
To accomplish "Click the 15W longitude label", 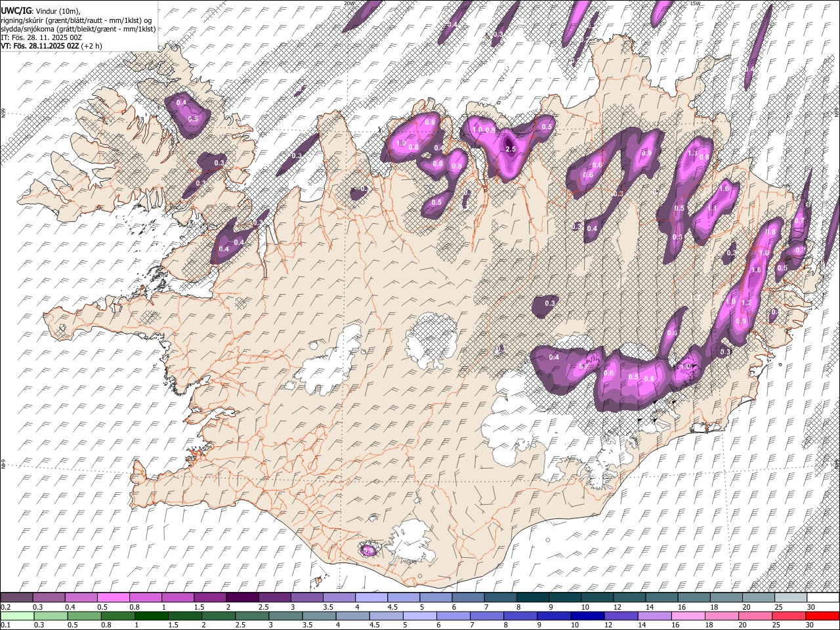I will pyautogui.click(x=695, y=3).
